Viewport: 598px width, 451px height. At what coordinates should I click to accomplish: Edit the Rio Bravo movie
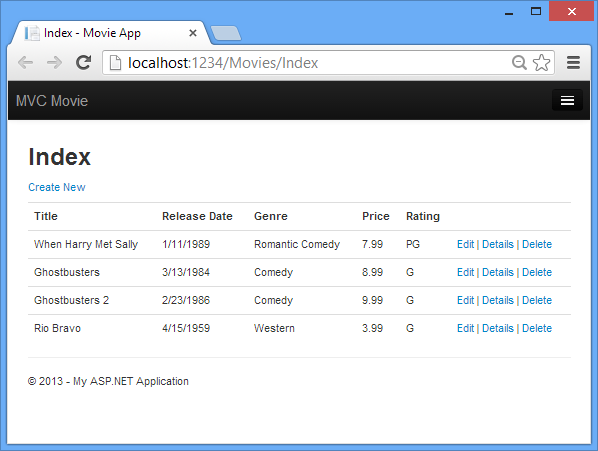pyautogui.click(x=465, y=328)
